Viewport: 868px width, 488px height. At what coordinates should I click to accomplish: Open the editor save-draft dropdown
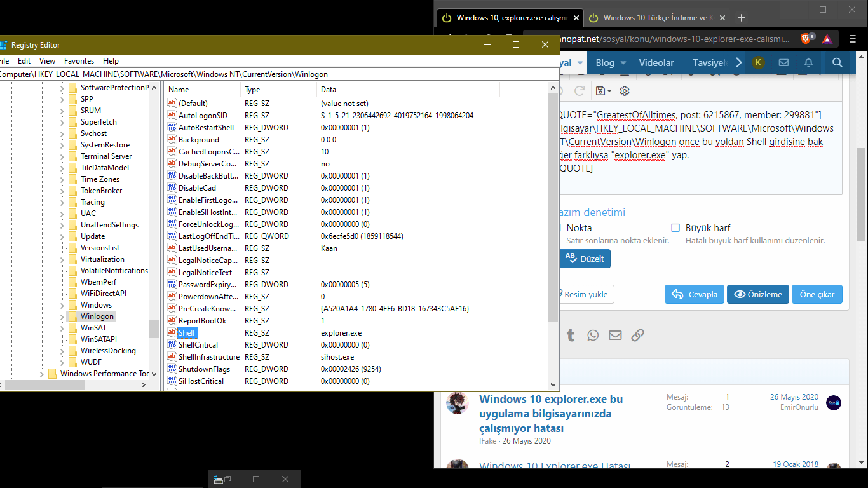604,91
